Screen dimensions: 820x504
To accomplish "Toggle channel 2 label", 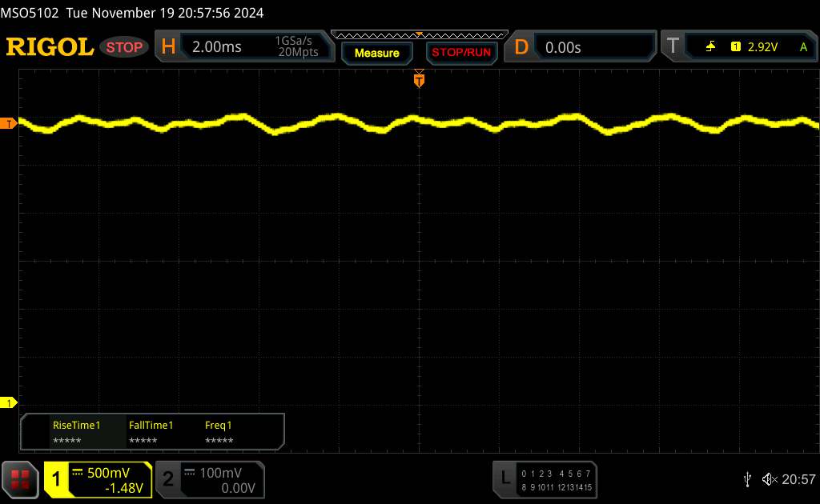I will [168, 479].
